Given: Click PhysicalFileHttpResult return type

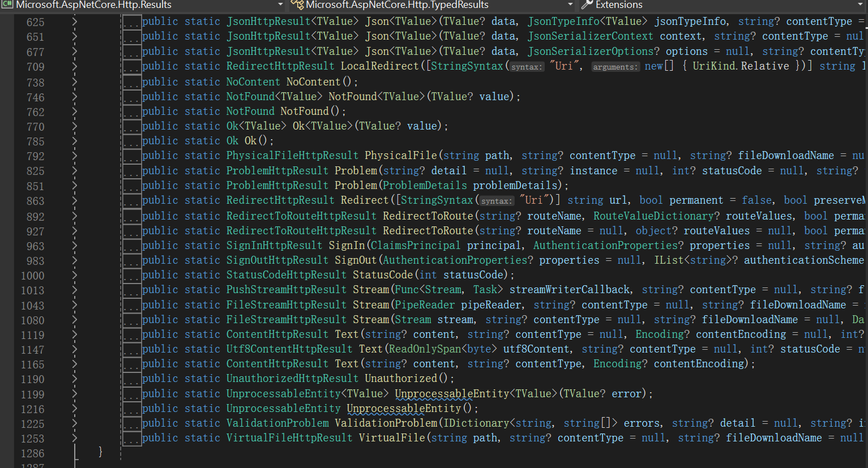Looking at the screenshot, I should point(292,156).
